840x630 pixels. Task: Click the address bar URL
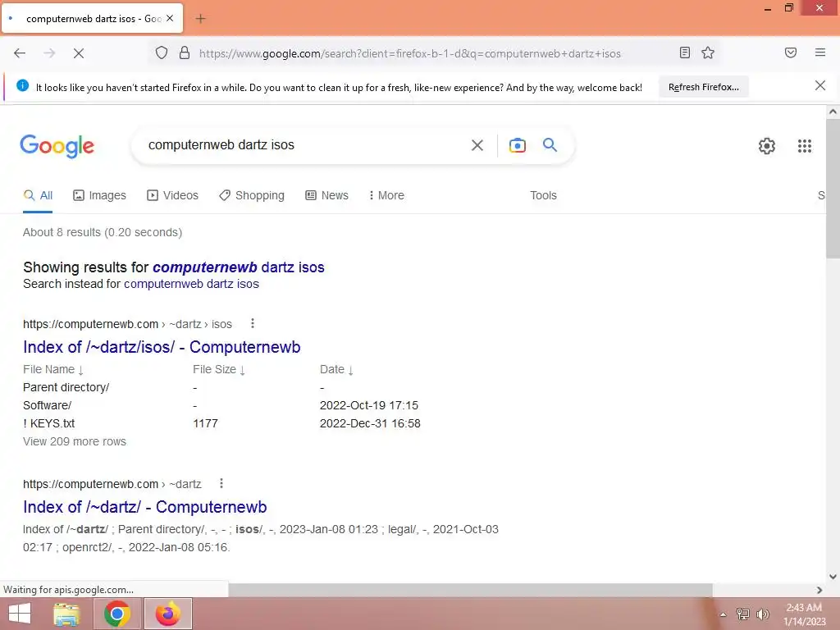(410, 53)
